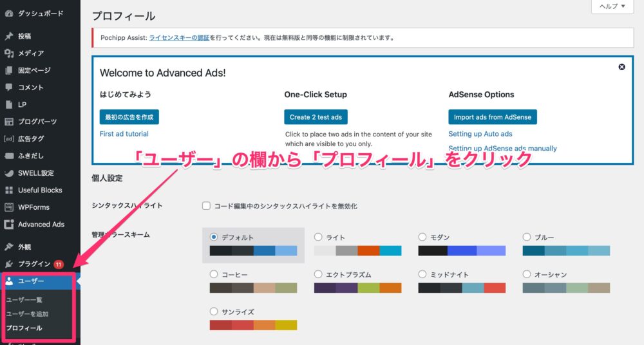Click the Useful Blocks grid icon
The height and width of the screenshot is (345, 644).
(8, 190)
